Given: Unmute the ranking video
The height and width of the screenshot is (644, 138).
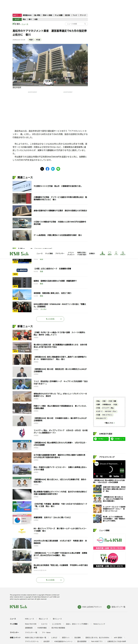Looking at the screenshot, I should click(101, 476).
